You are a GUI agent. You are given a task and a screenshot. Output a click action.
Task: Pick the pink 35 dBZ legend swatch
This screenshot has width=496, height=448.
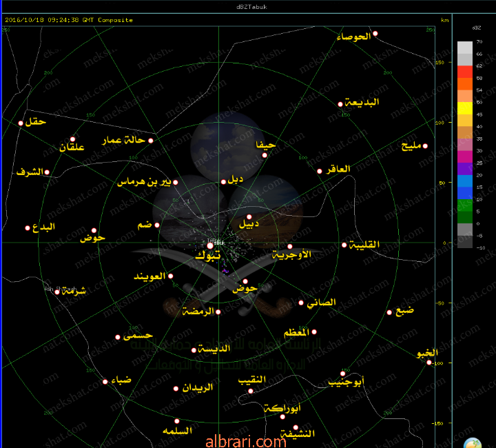coord(465,145)
